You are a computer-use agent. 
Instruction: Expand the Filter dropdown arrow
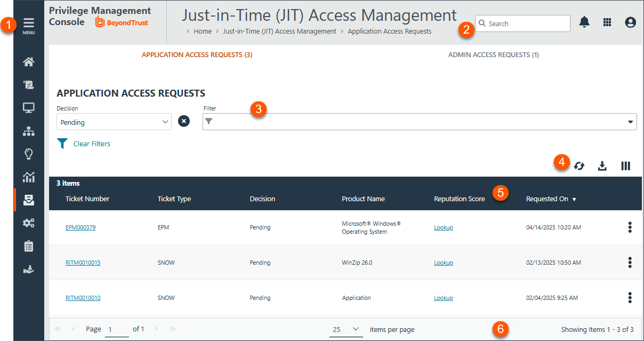(x=631, y=122)
